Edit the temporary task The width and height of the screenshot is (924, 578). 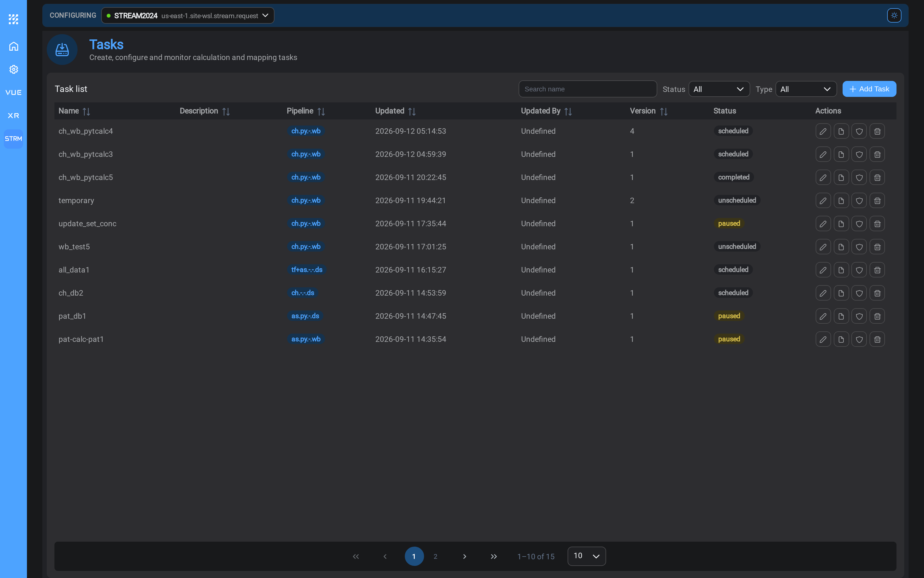pos(823,201)
